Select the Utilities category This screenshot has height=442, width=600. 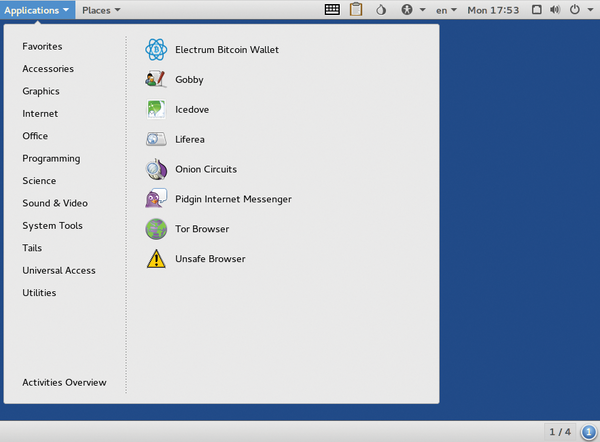coord(39,293)
